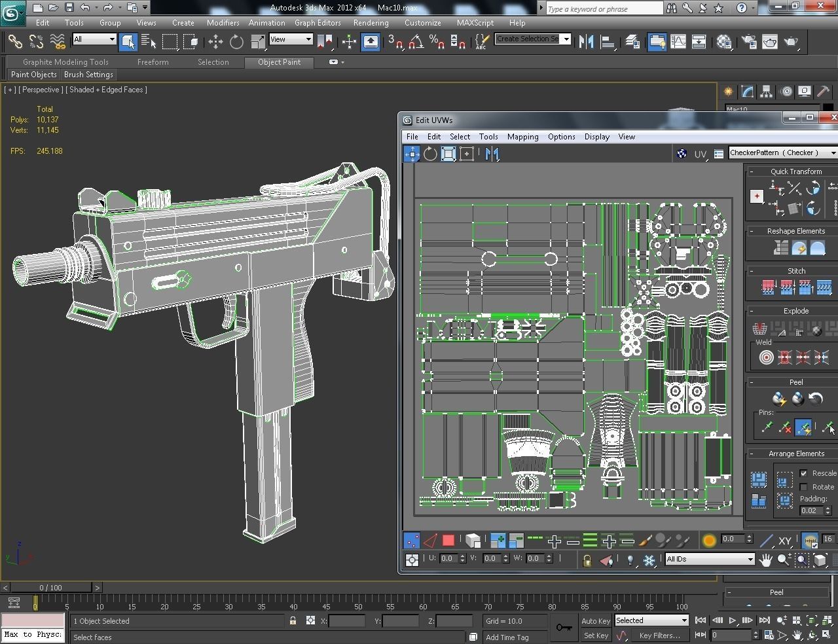This screenshot has height=644, width=838.
Task: Toggle Select By Element cube
Action: click(473, 541)
